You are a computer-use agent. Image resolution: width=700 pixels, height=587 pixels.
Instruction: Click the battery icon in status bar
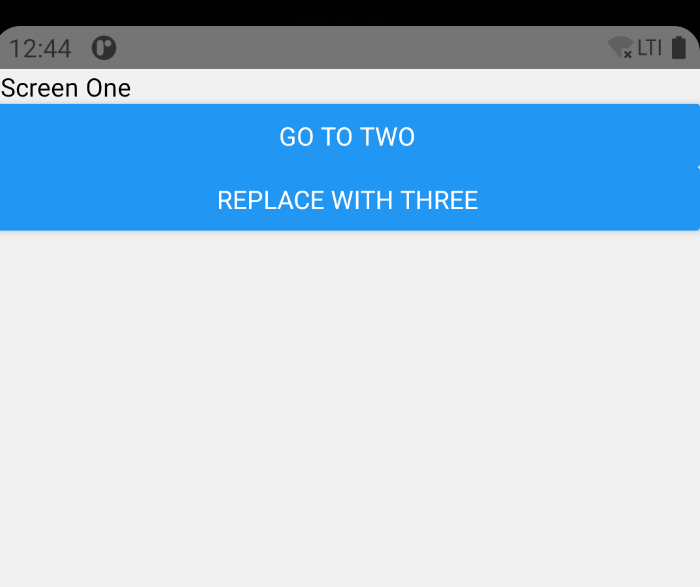click(679, 48)
